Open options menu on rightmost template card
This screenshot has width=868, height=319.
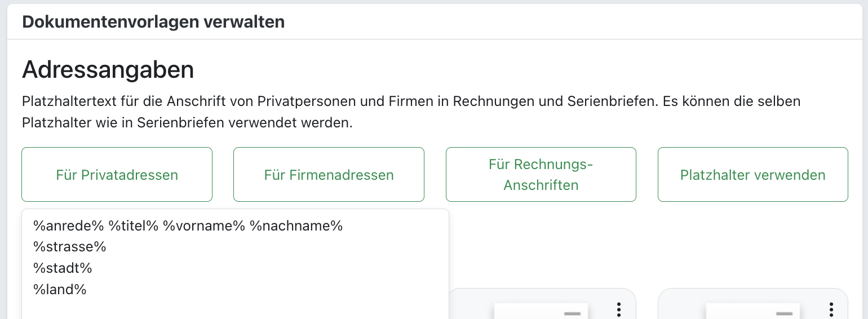pyautogui.click(x=831, y=309)
